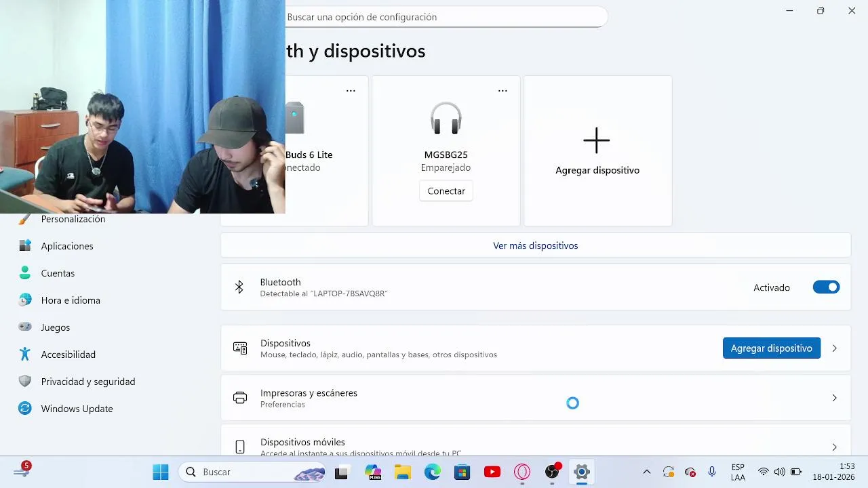Click the blue Agregar dispositivo button

772,348
